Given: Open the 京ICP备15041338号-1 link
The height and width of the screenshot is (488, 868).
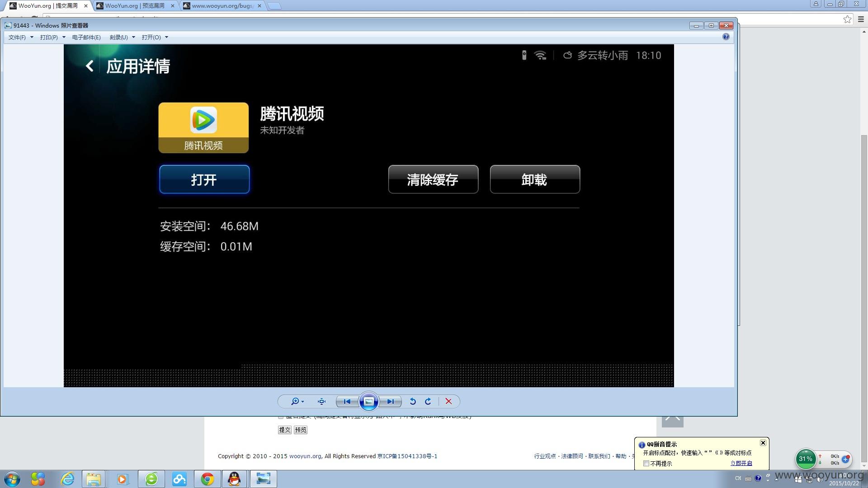Looking at the screenshot, I should coord(407,456).
